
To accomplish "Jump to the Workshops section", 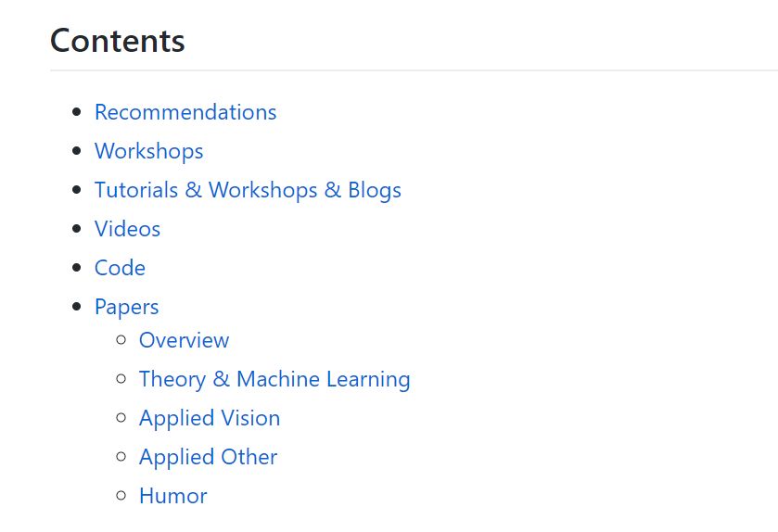I will 148,151.
